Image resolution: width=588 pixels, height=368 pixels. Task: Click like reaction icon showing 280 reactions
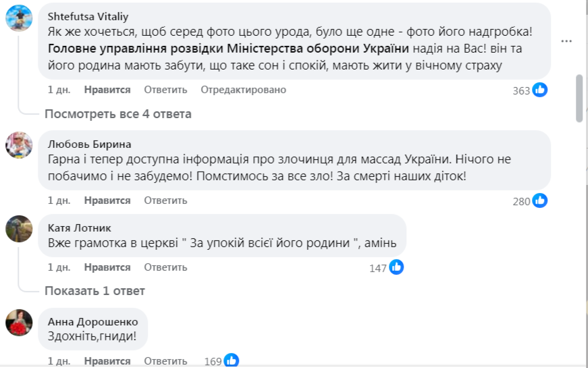point(539,201)
